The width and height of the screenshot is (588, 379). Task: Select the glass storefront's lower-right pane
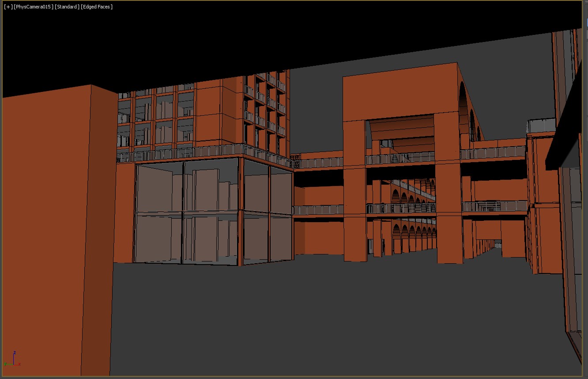[281, 238]
